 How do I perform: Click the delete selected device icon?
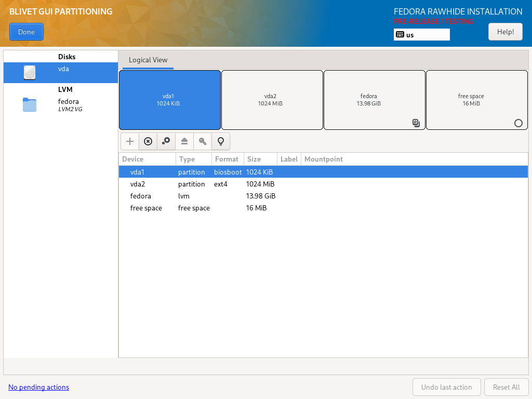tap(148, 141)
